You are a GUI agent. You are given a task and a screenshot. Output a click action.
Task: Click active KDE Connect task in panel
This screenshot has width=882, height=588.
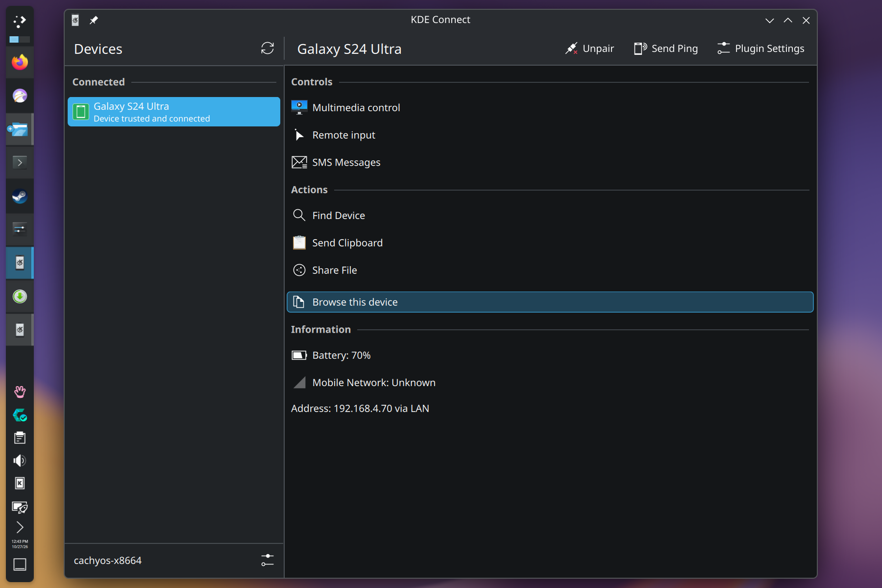20,263
